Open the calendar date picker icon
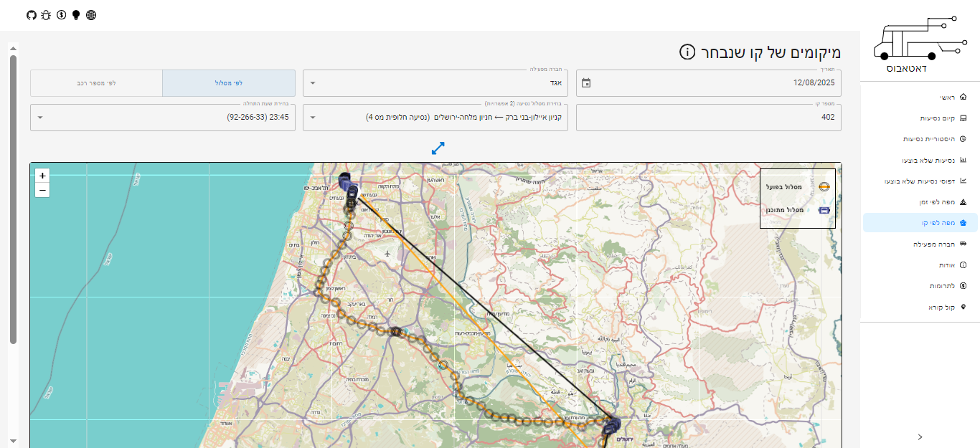Viewport: 980px width, 448px height. [x=586, y=83]
